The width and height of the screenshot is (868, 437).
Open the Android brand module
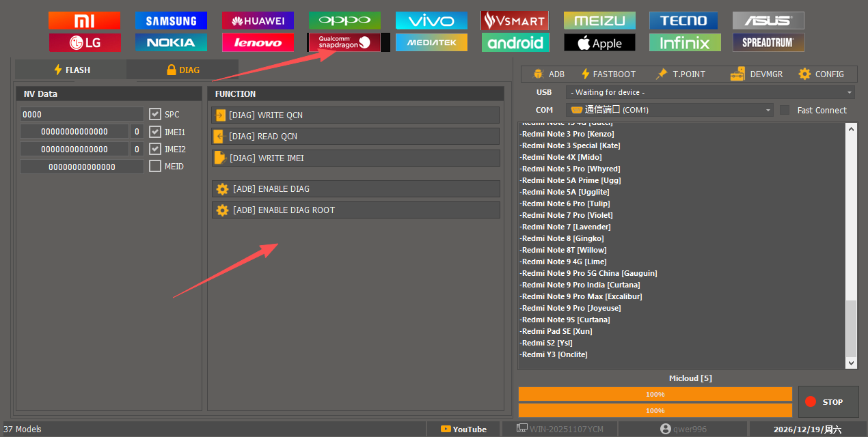point(516,43)
